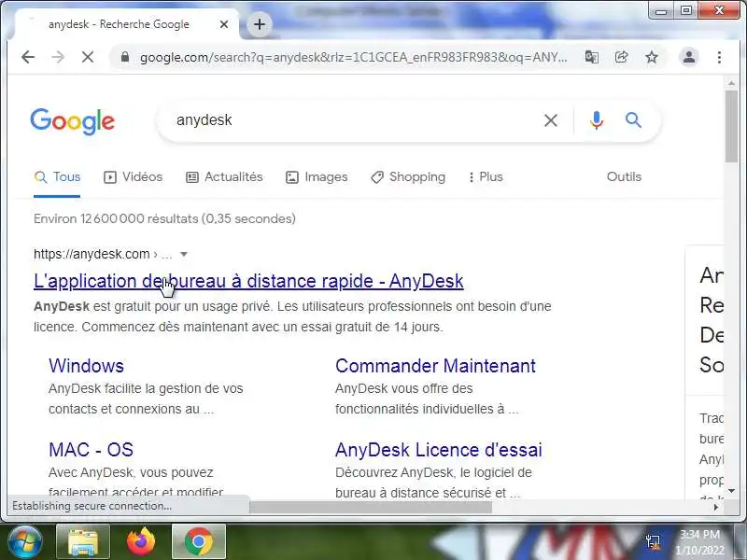Open the MAC - OS sitelink
Image resolution: width=747 pixels, height=560 pixels.
(91, 450)
